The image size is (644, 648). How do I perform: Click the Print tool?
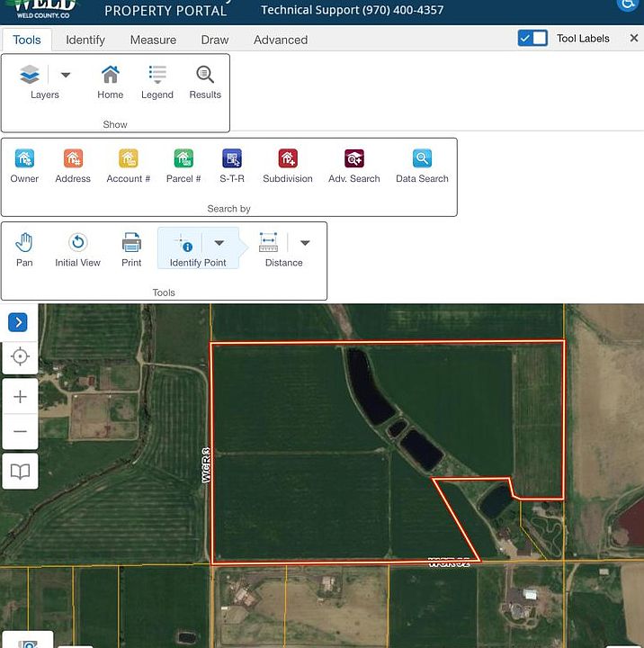tap(131, 249)
